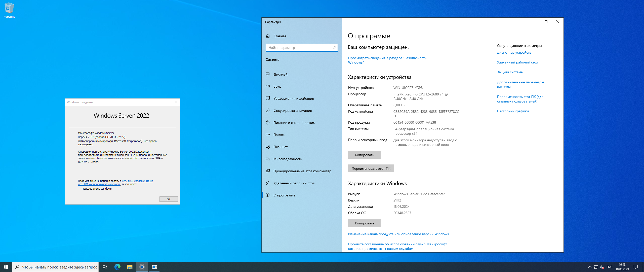The image size is (644, 272).
Task: Click the Найти параметр search field
Action: point(299,48)
